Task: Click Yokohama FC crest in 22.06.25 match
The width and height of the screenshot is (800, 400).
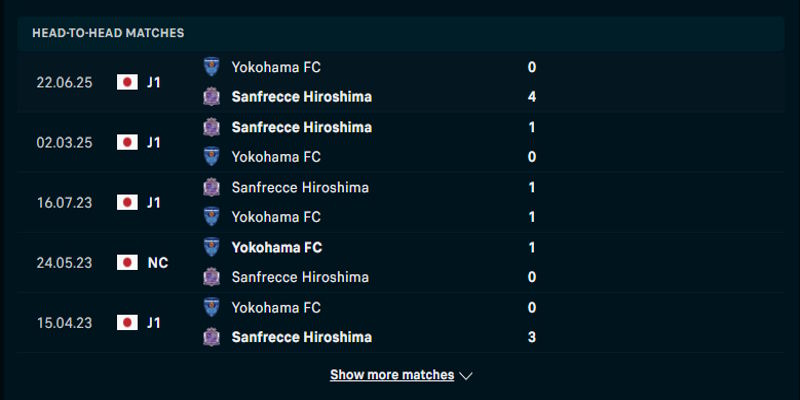Action: pos(211,67)
